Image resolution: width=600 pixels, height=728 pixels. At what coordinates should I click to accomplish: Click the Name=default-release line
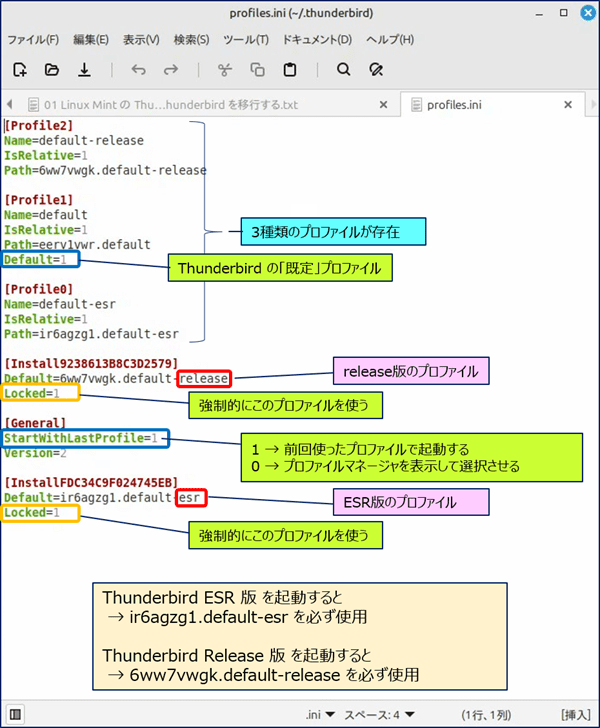point(74,140)
